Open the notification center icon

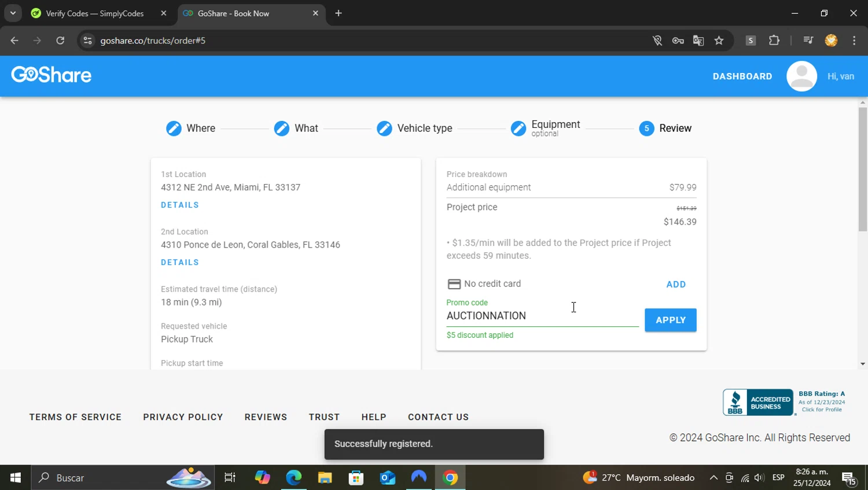click(849, 478)
